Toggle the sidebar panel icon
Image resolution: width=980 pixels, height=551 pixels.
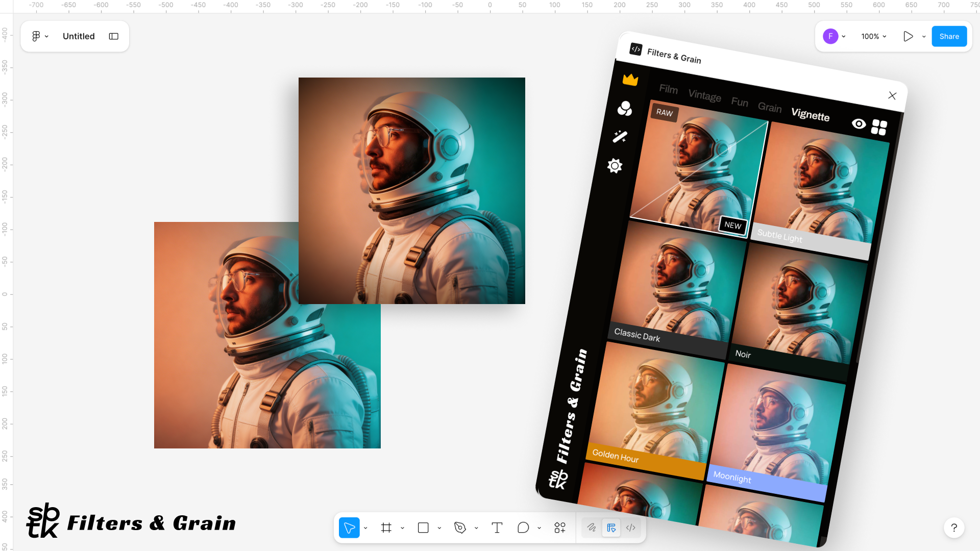(x=114, y=36)
